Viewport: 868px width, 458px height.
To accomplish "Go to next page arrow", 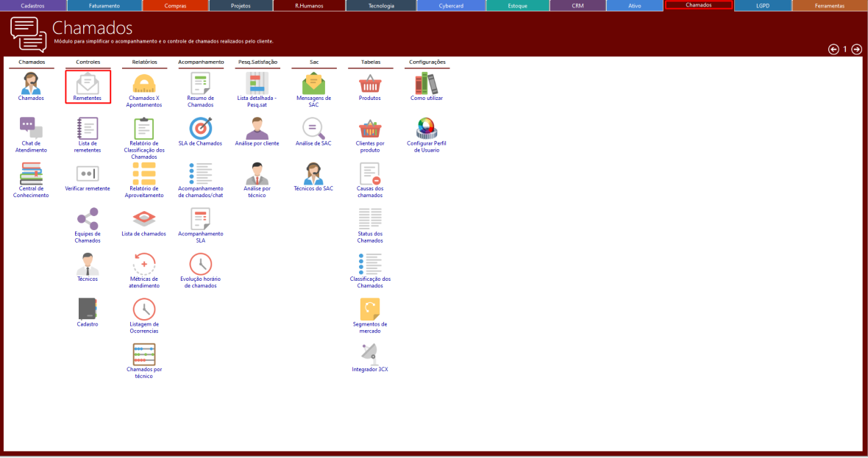I will (856, 49).
